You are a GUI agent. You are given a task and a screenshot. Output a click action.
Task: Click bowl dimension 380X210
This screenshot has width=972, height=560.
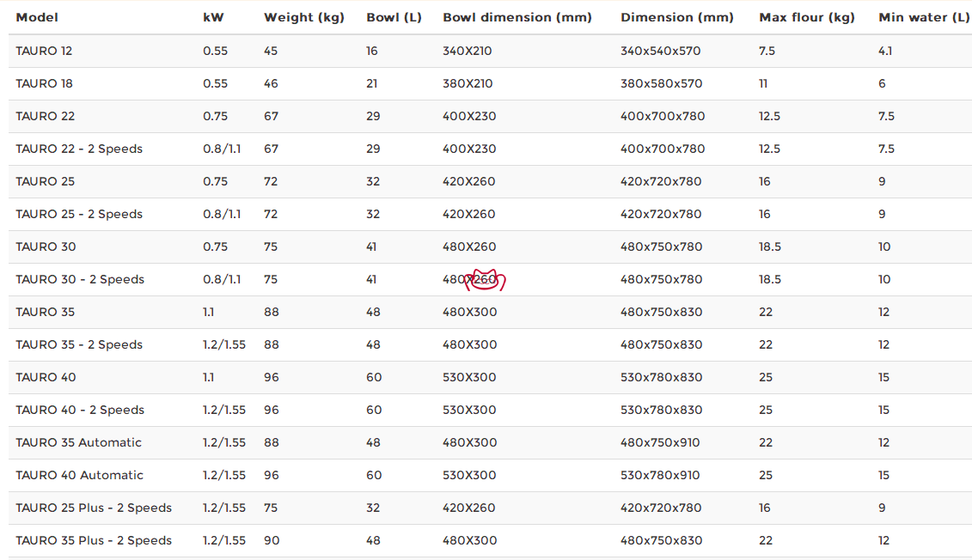pos(468,83)
